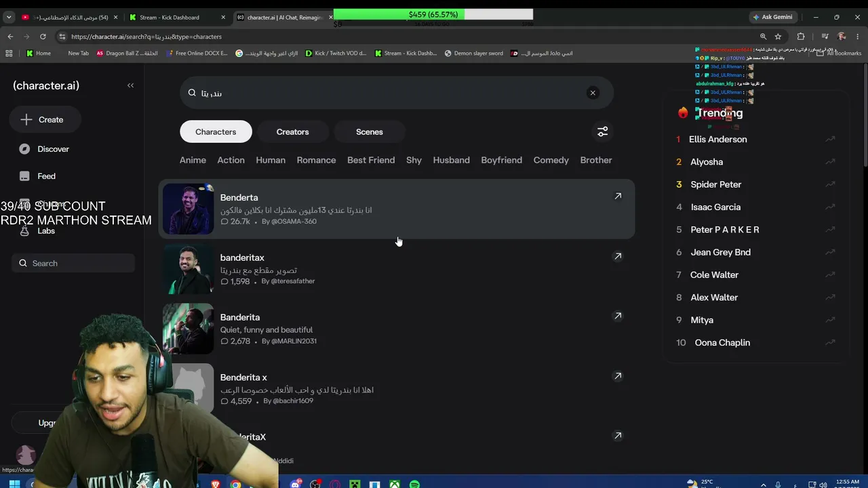The width and height of the screenshot is (868, 488).
Task: Click the Benderta character avatar
Action: (188, 209)
